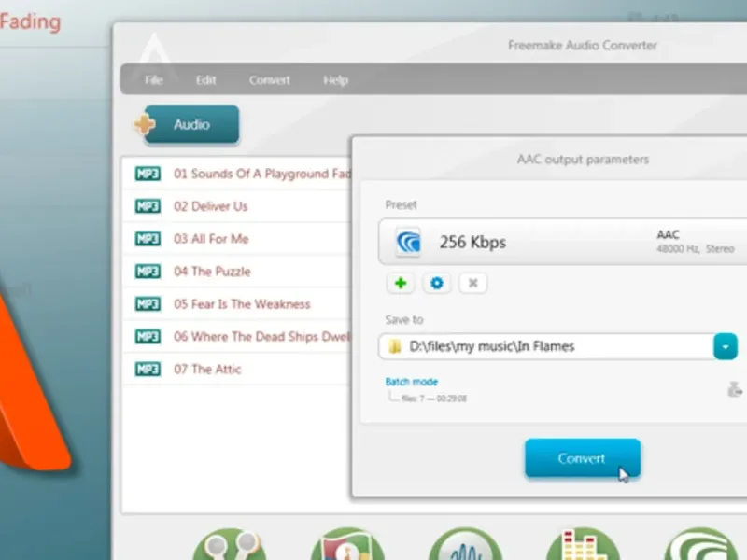Open the Convert menu

(270, 80)
